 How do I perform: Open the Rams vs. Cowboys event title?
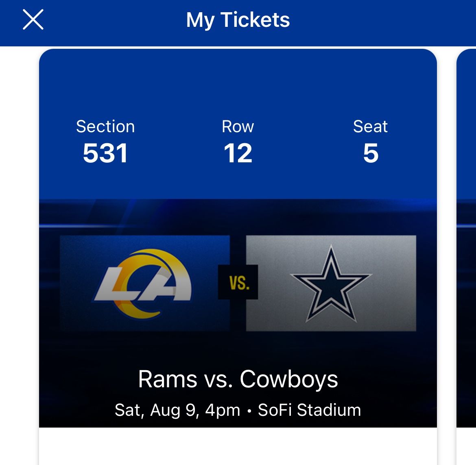(238, 379)
